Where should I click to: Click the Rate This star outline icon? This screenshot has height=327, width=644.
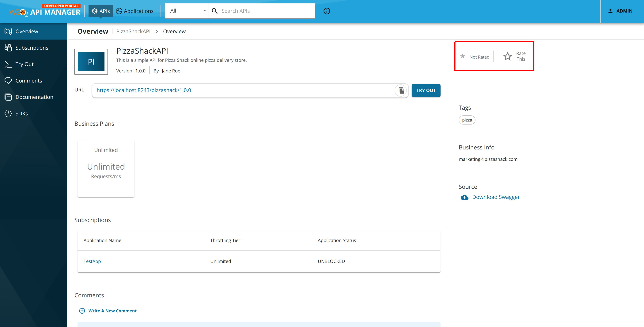pos(507,56)
